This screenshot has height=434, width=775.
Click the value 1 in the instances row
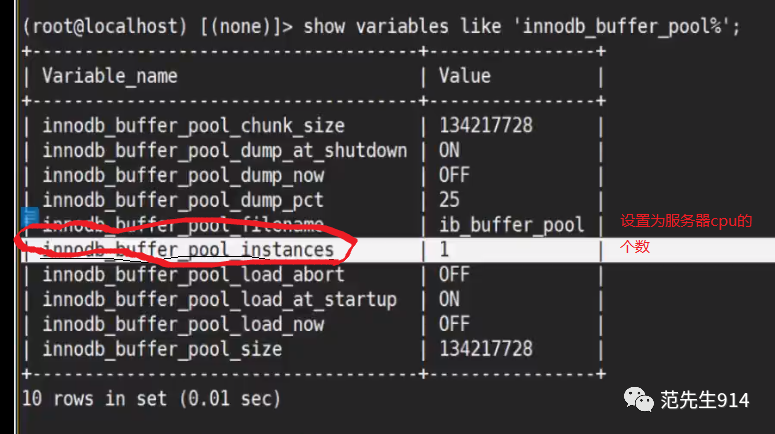(444, 250)
